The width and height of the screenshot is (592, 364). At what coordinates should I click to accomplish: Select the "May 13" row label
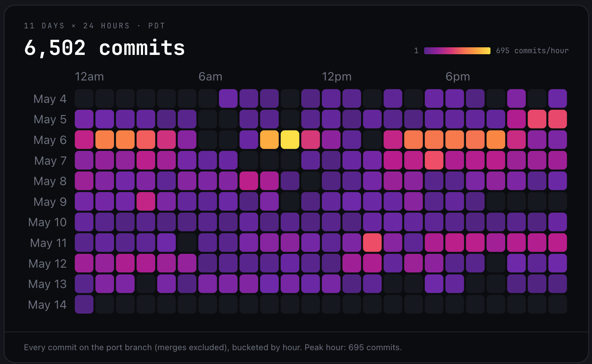[47, 284]
